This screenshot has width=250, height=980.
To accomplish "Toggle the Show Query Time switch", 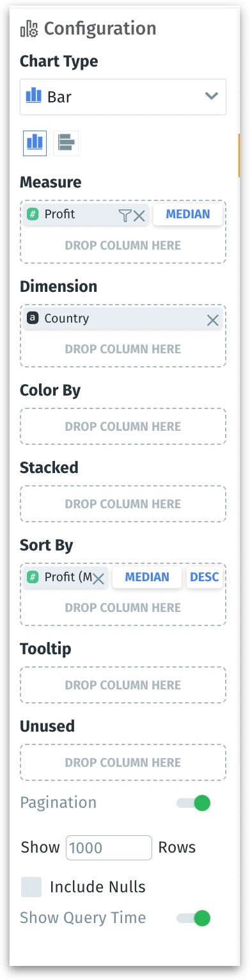I will click(x=194, y=918).
